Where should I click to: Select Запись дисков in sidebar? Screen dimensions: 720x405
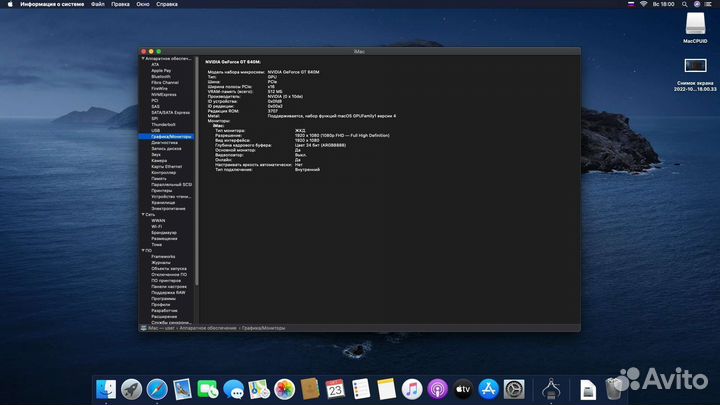(166, 148)
